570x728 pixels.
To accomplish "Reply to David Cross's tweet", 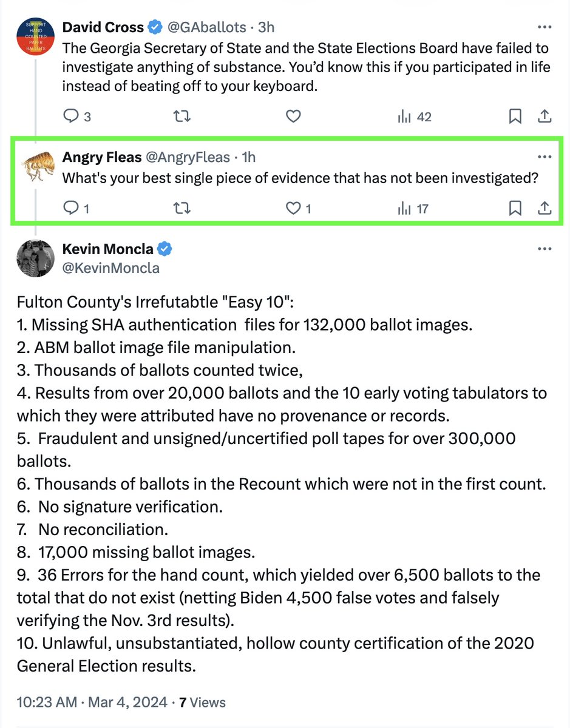I will [72, 116].
